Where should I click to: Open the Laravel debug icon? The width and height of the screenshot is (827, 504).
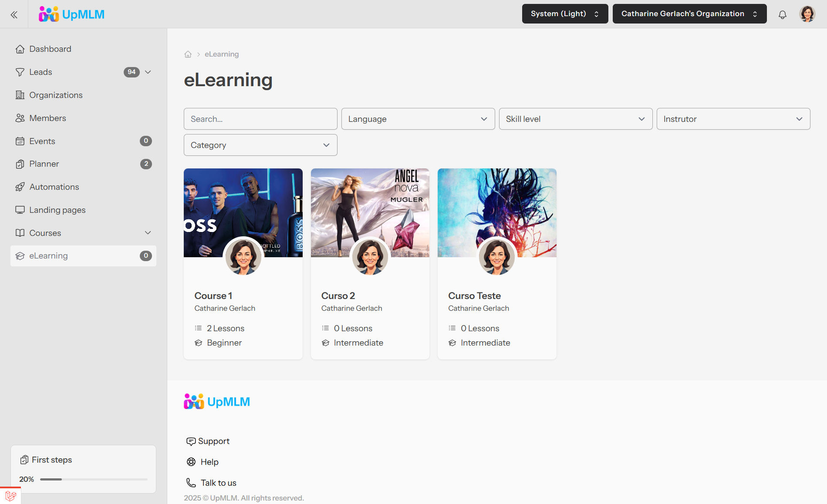[x=10, y=495]
